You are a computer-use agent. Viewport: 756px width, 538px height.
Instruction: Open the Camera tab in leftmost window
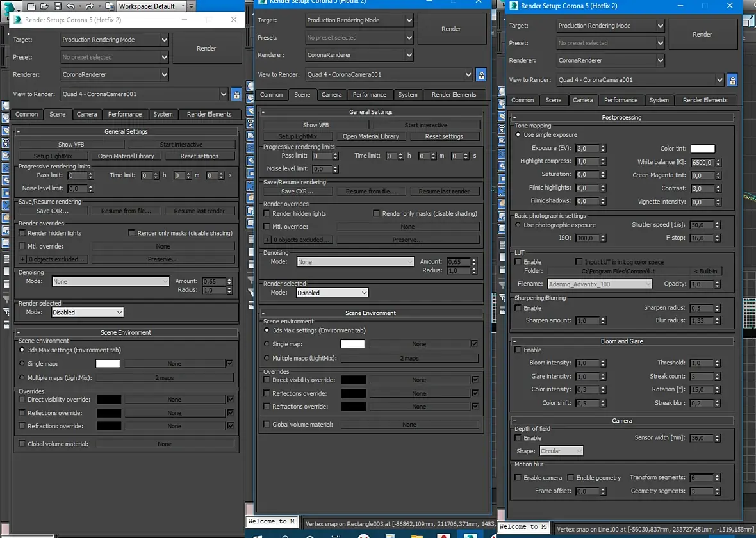click(x=86, y=114)
